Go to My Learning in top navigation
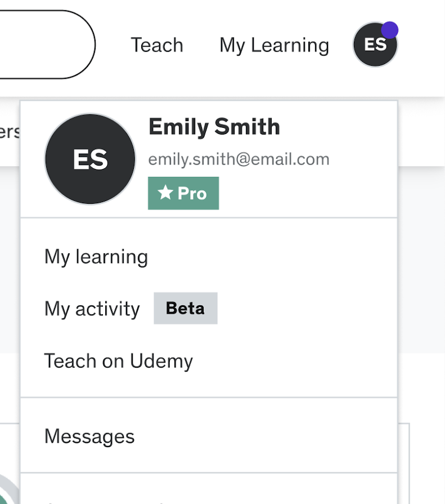 point(274,45)
